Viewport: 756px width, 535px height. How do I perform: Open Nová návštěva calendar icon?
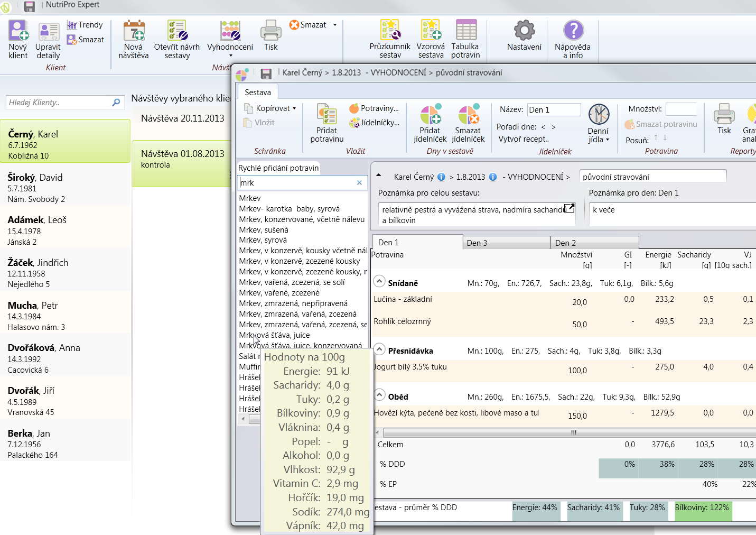tap(134, 32)
